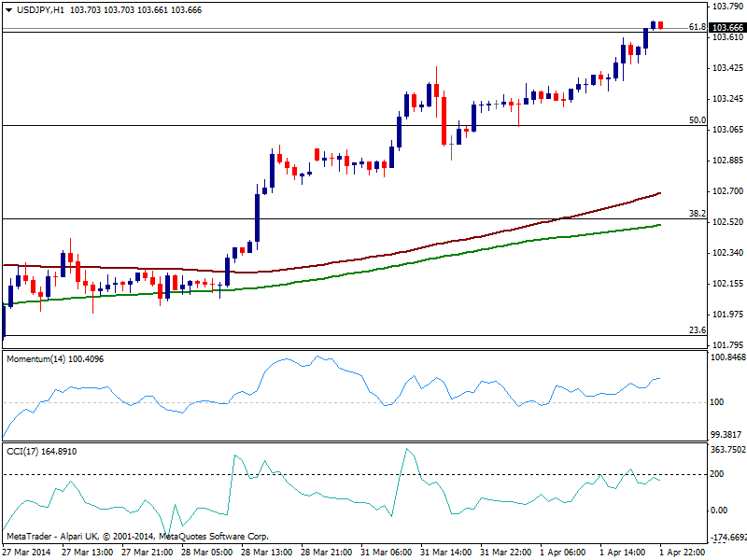Click the 38.2 Fibonacci retracement label
This screenshot has width=747, height=560.
pos(696,214)
